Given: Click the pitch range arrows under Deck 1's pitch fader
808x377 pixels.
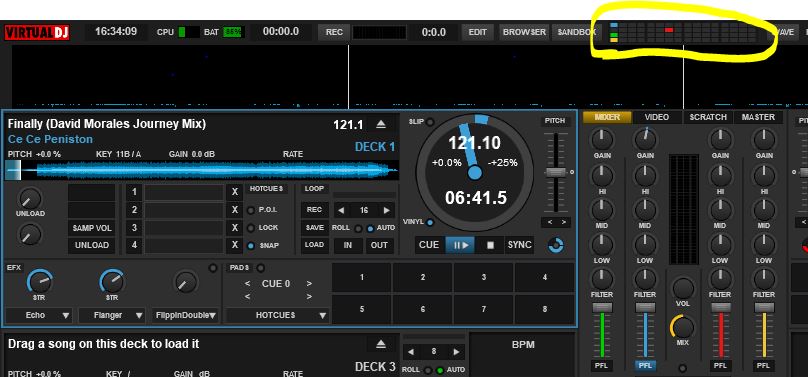Looking at the screenshot, I should (555, 222).
